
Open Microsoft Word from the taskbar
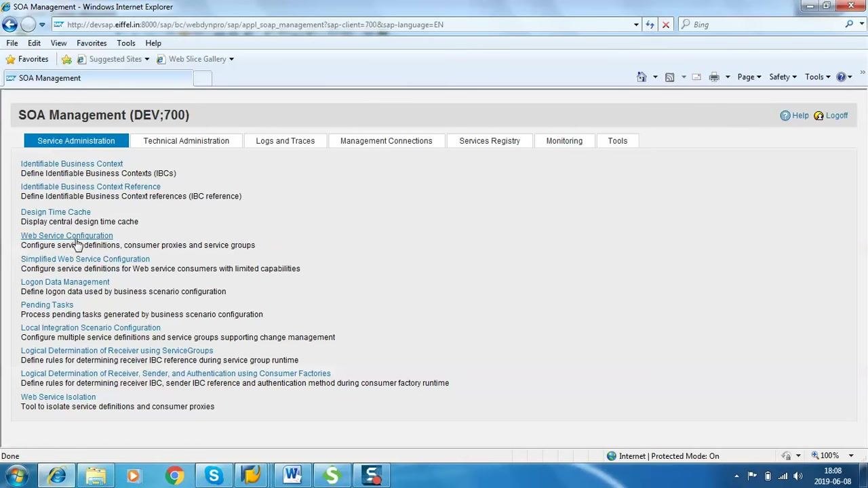click(x=292, y=476)
